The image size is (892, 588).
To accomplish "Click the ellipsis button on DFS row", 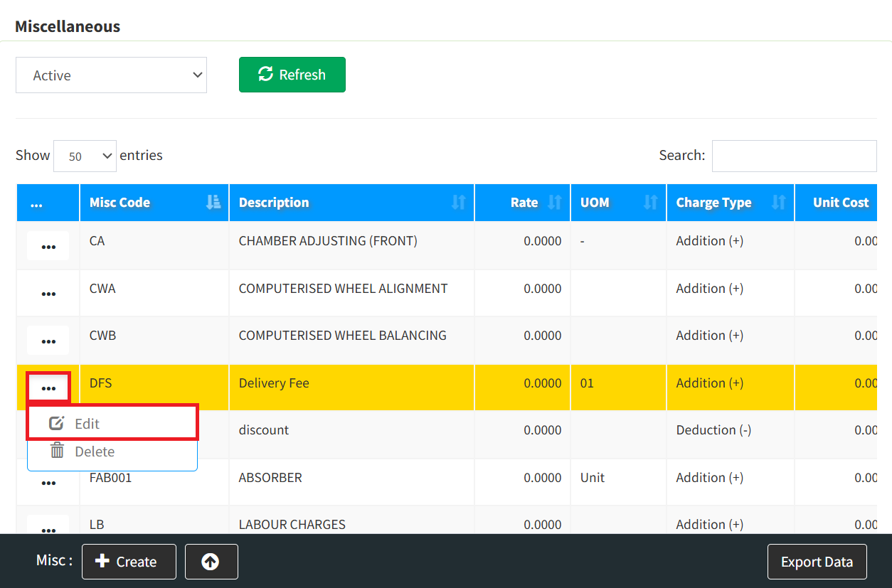I will pyautogui.click(x=48, y=387).
